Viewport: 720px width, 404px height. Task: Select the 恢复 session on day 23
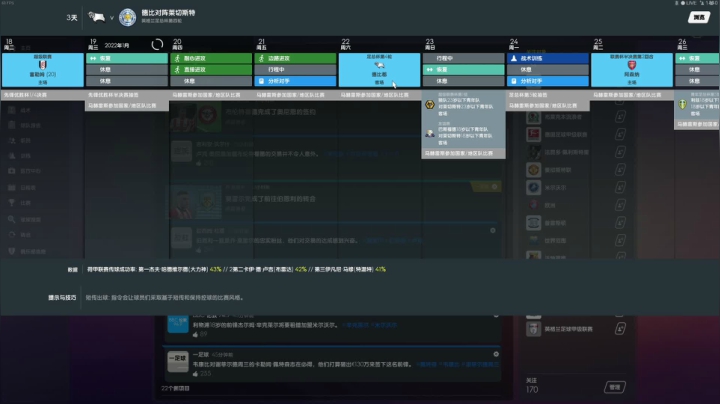(x=463, y=69)
